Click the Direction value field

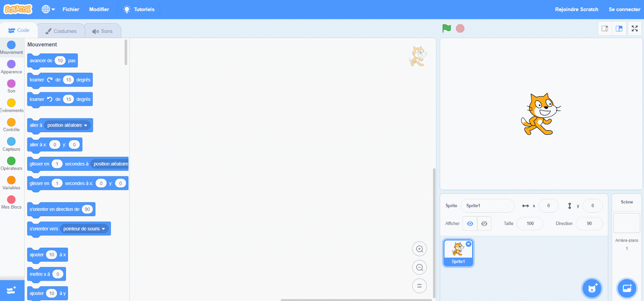click(589, 223)
